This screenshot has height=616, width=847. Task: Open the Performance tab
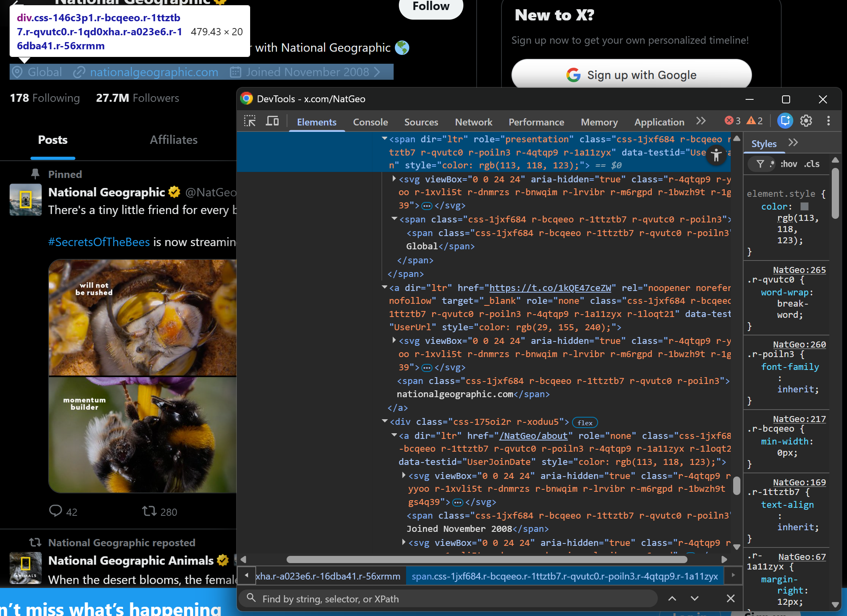[536, 122]
